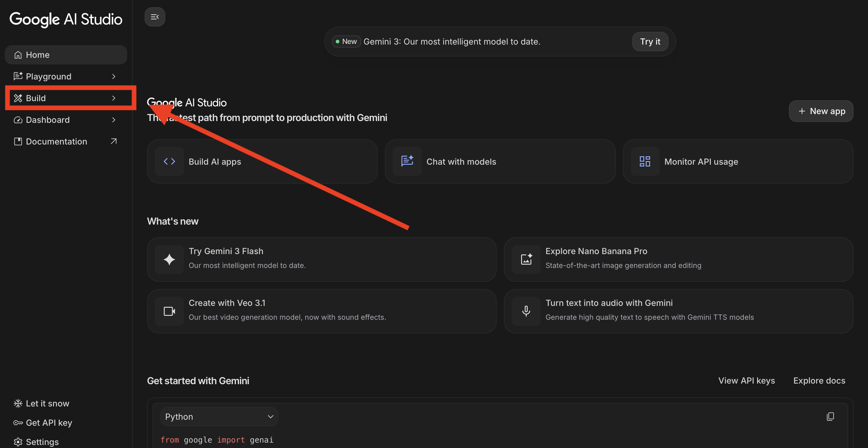Click the sparkle star icon for Gemini 3 Flash
Image resolution: width=868 pixels, height=448 pixels.
pos(169,260)
